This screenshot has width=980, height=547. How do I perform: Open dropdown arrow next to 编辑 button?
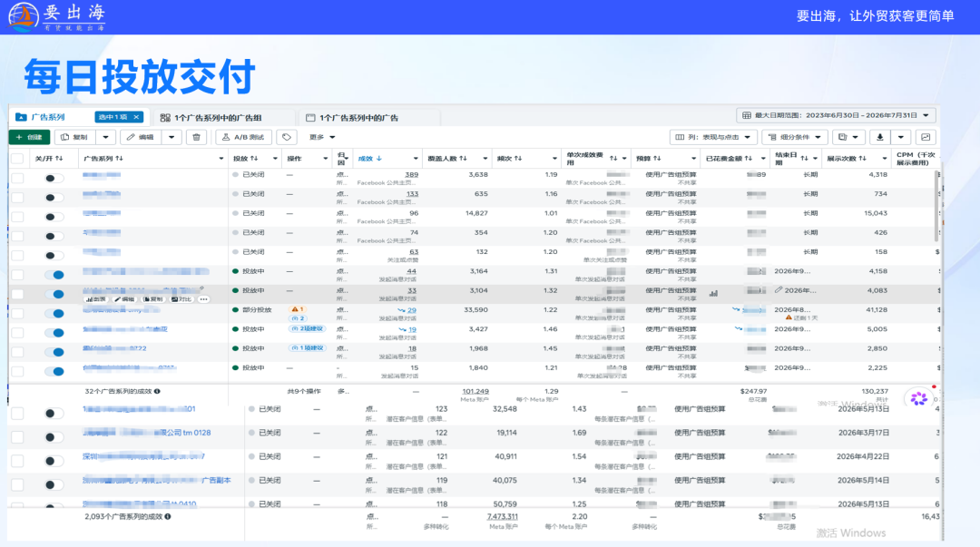171,137
